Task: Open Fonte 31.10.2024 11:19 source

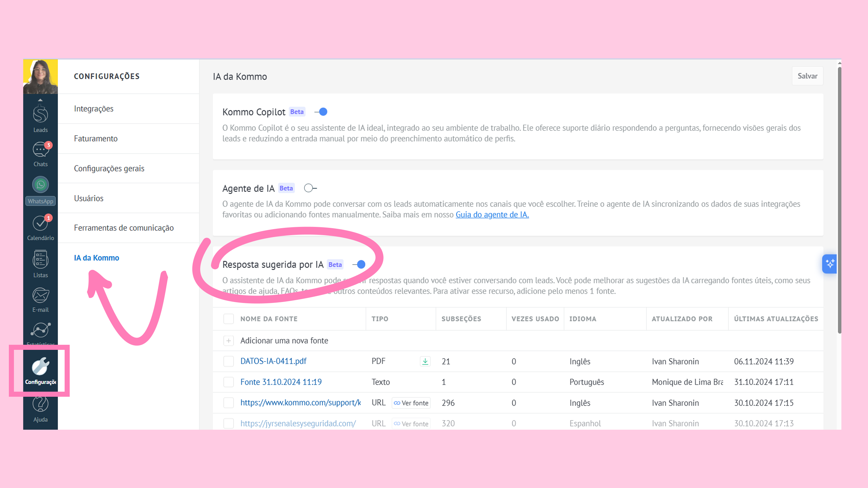Action: 281,382
